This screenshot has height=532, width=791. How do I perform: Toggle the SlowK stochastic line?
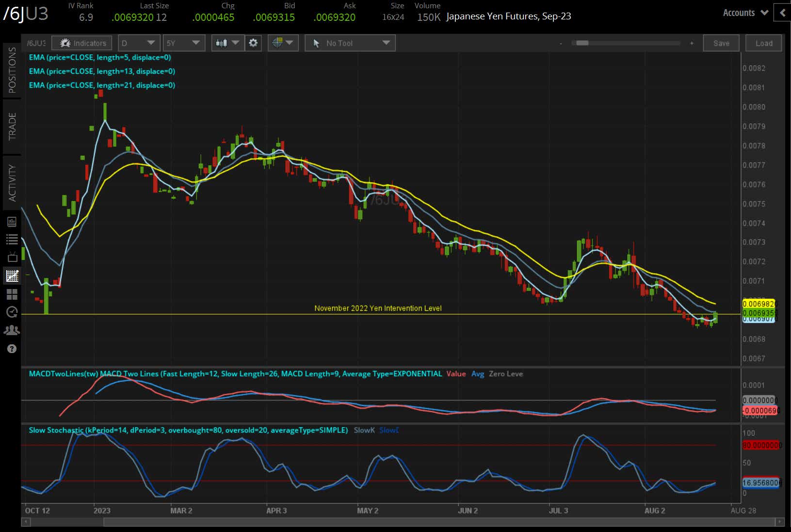(364, 430)
